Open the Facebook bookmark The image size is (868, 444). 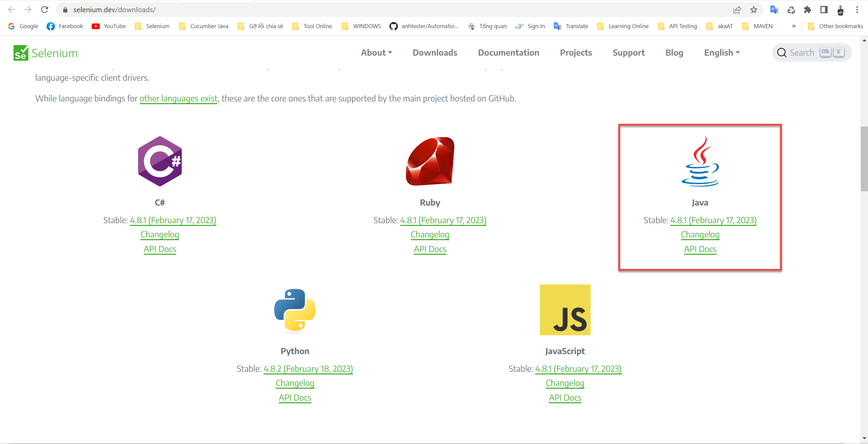tap(65, 26)
